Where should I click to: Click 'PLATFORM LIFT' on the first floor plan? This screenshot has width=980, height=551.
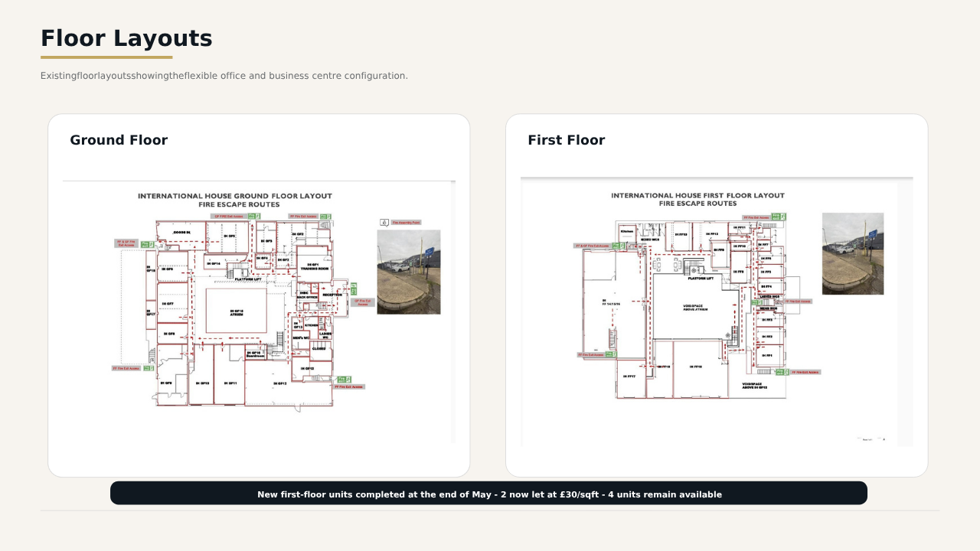[x=701, y=279]
